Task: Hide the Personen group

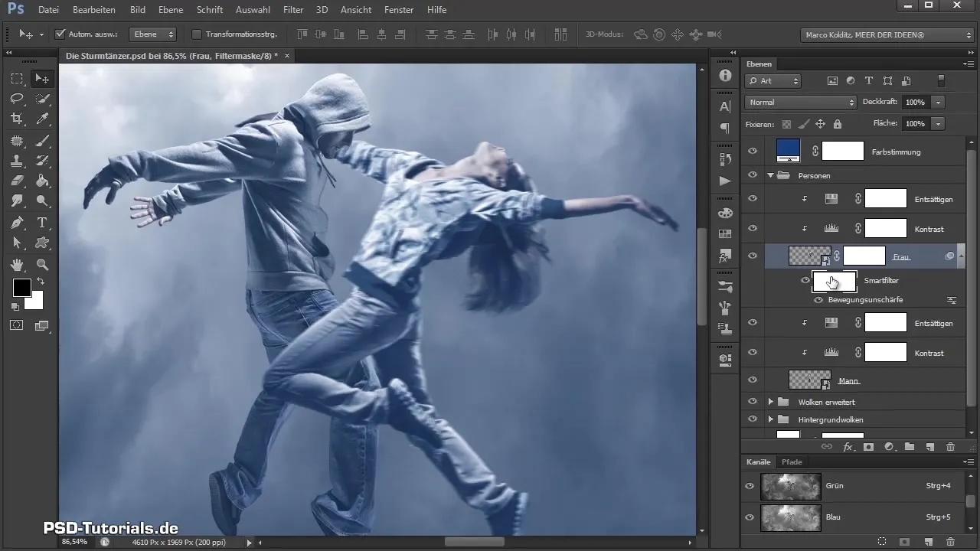Action: click(753, 175)
